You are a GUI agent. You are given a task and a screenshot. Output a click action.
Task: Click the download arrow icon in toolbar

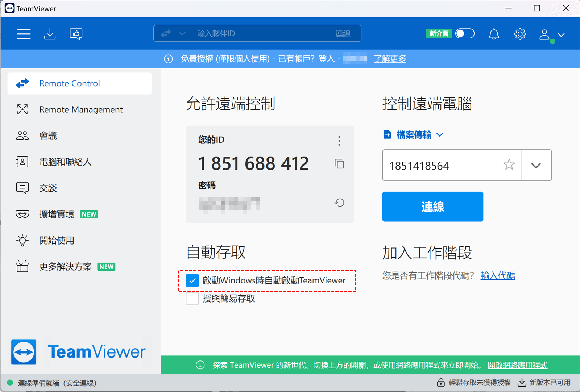coord(50,34)
